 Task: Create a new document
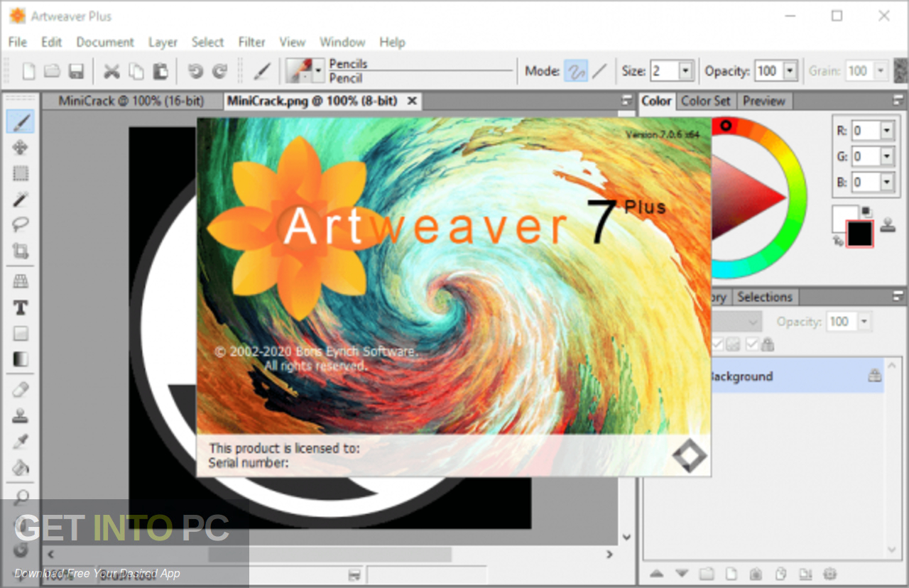[29, 71]
